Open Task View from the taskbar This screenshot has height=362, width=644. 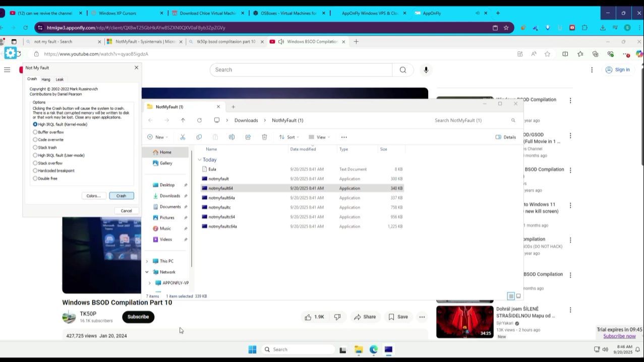pyautogui.click(x=343, y=350)
